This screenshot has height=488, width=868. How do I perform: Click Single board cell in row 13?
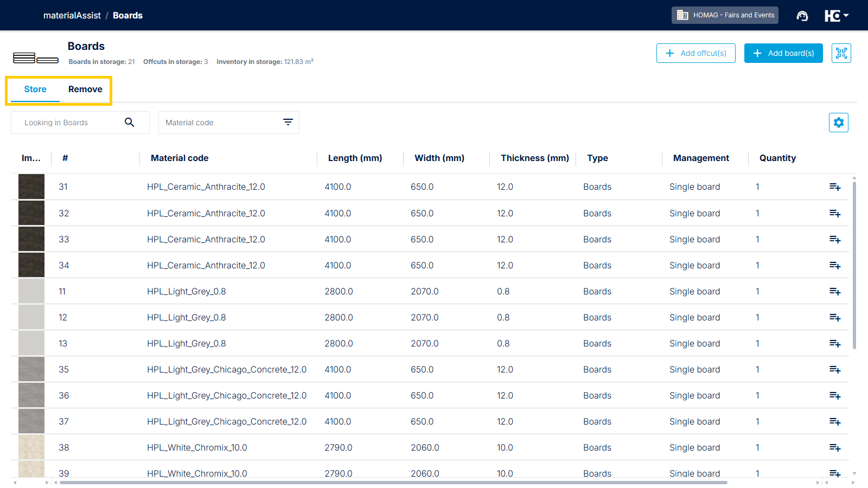694,344
